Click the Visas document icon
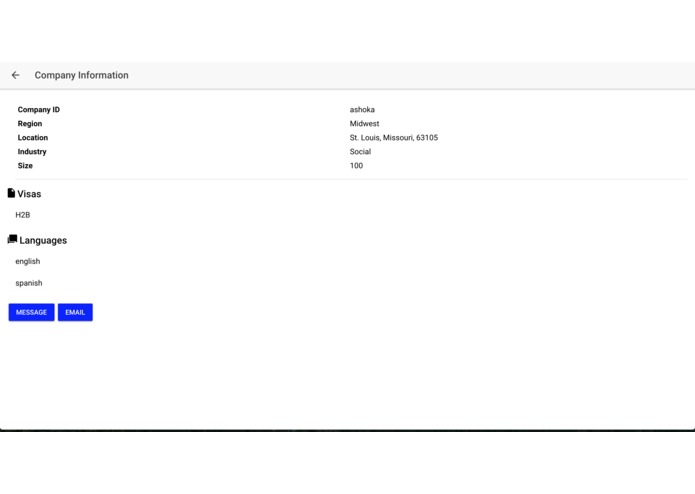 coord(12,193)
